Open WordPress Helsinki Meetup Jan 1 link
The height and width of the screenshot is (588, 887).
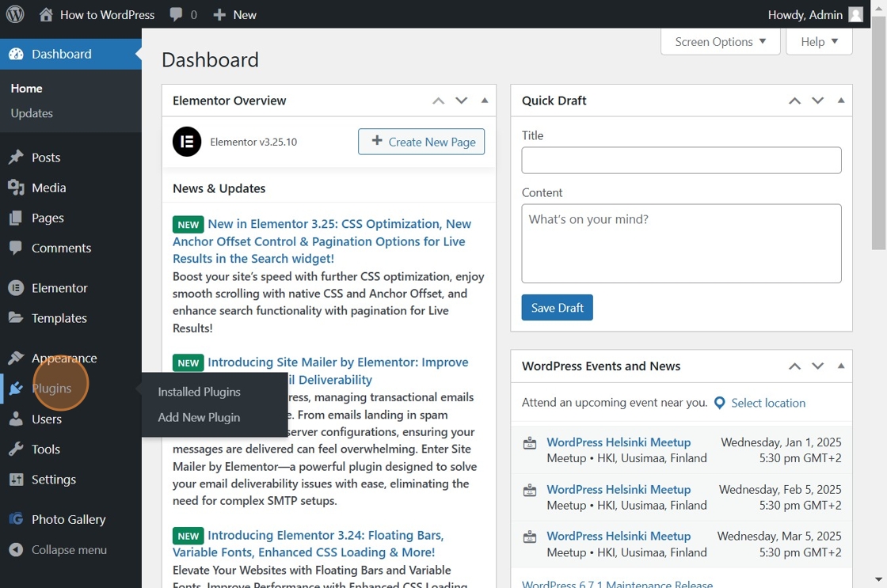click(x=619, y=442)
